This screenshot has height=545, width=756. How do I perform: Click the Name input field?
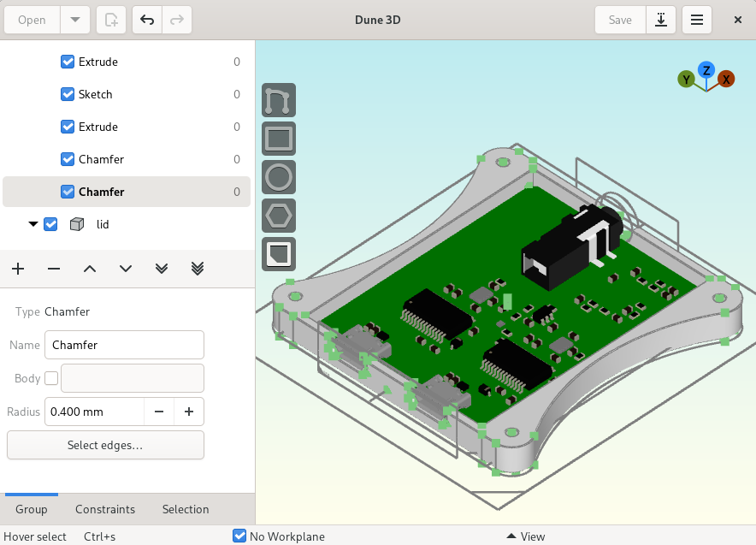[x=124, y=345]
